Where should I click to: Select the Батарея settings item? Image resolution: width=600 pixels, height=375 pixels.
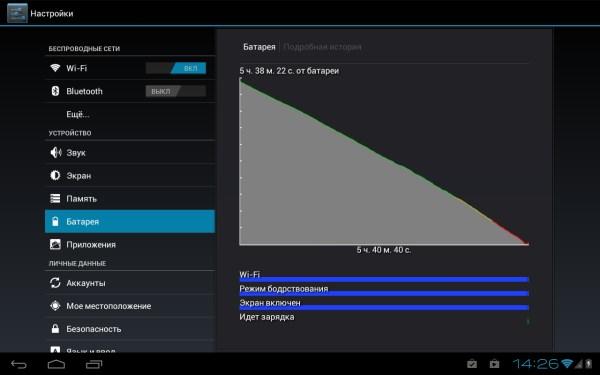click(130, 221)
